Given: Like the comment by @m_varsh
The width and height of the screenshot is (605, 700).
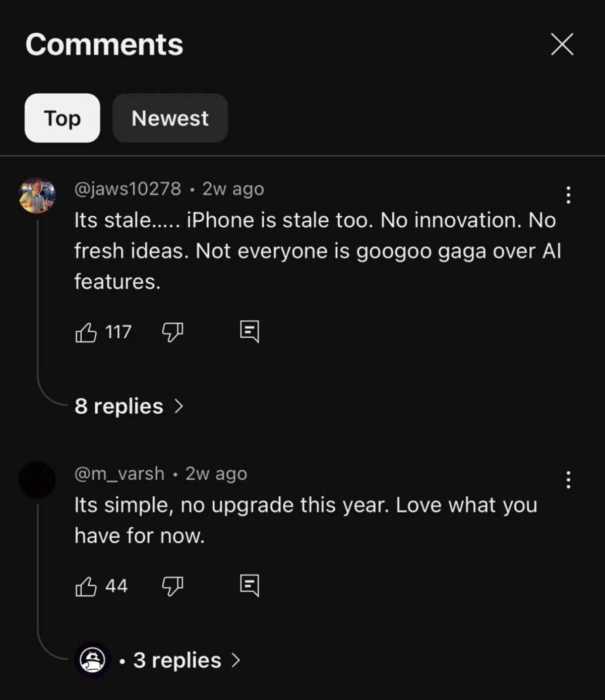Looking at the screenshot, I should click(x=86, y=586).
